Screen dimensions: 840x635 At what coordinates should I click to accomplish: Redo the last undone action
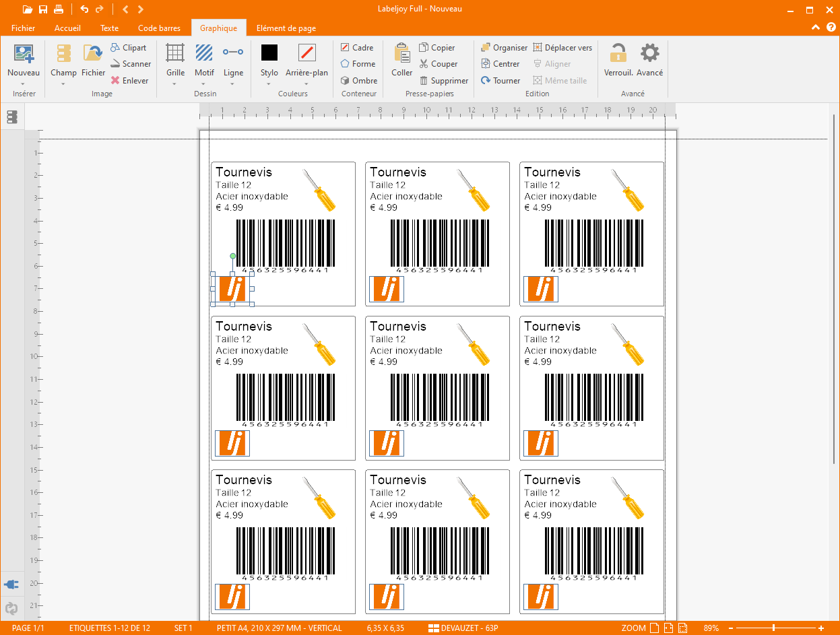[100, 9]
